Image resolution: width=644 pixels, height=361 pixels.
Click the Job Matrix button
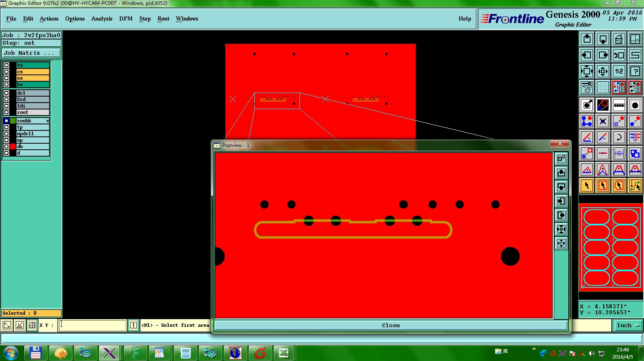click(31, 53)
